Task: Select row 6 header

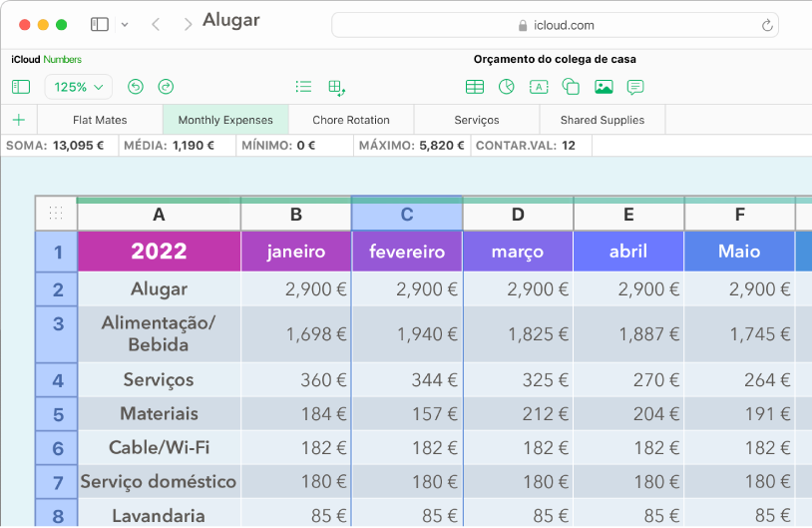Action: click(x=57, y=448)
